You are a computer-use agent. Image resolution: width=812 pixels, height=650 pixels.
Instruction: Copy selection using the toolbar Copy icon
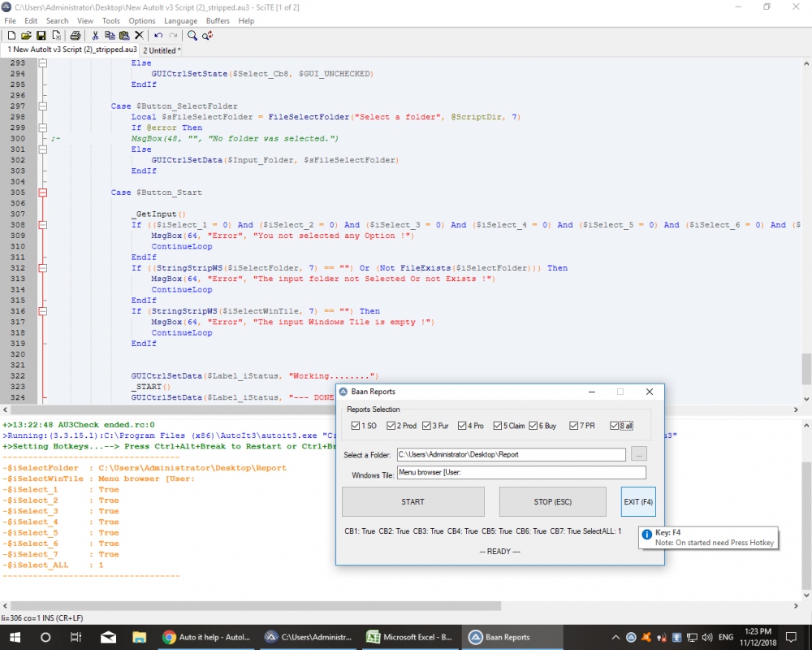pos(110,35)
